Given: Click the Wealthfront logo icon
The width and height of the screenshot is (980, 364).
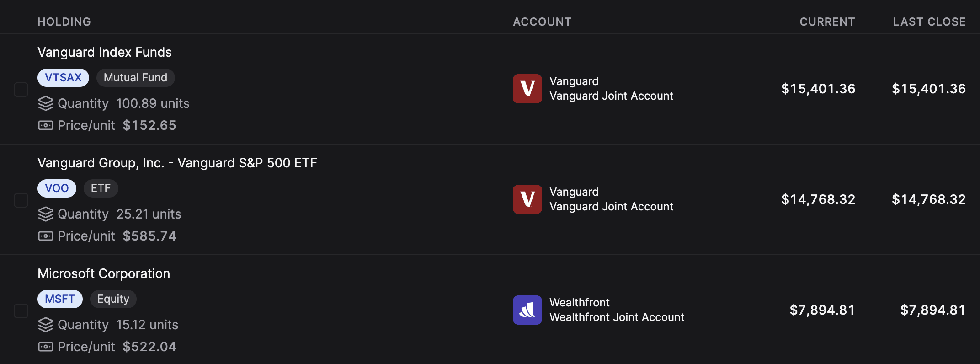Looking at the screenshot, I should tap(527, 310).
